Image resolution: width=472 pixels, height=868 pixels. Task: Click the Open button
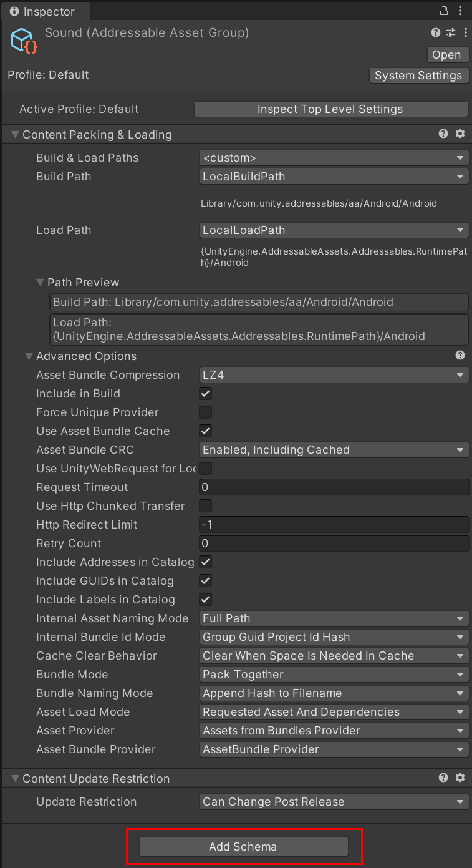(446, 55)
